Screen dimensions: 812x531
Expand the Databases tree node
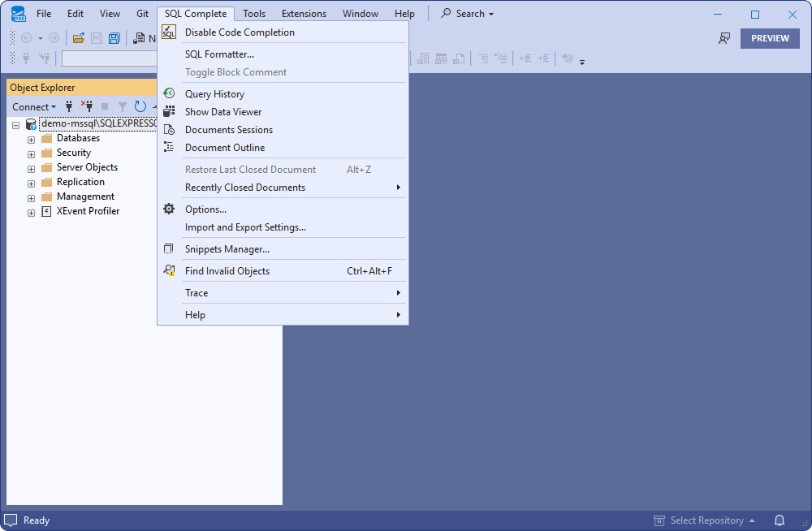[30, 138]
